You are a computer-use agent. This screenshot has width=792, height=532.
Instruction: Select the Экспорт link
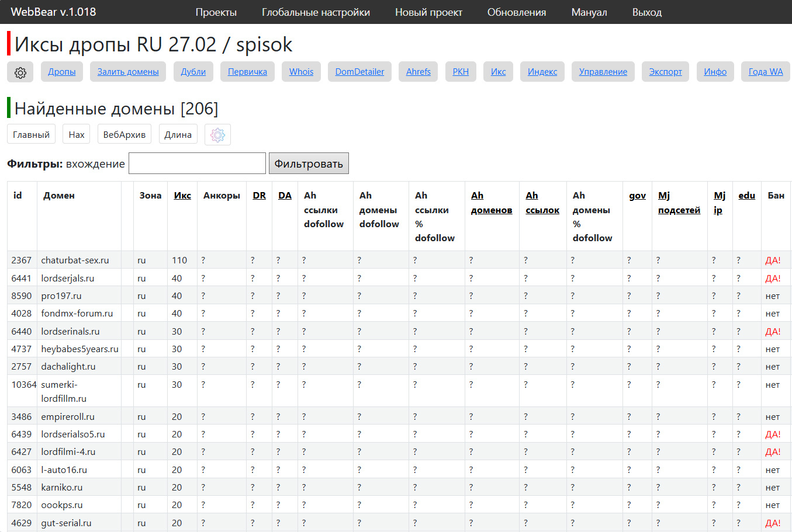click(665, 72)
